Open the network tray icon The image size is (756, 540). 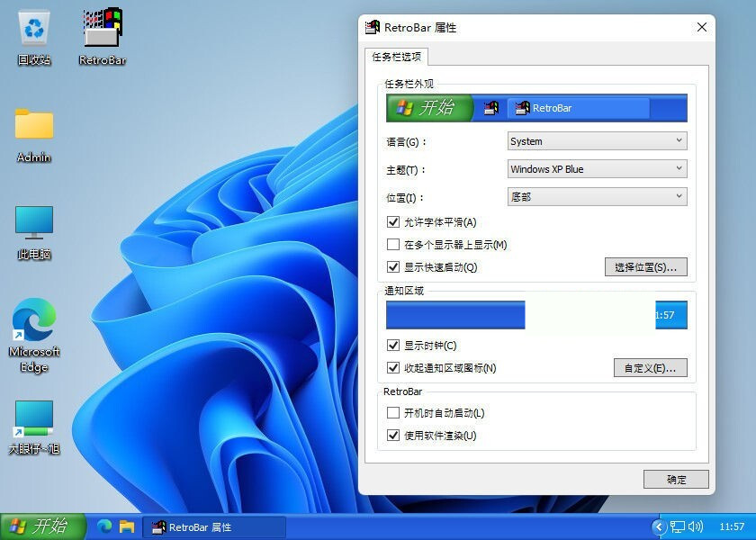[678, 526]
